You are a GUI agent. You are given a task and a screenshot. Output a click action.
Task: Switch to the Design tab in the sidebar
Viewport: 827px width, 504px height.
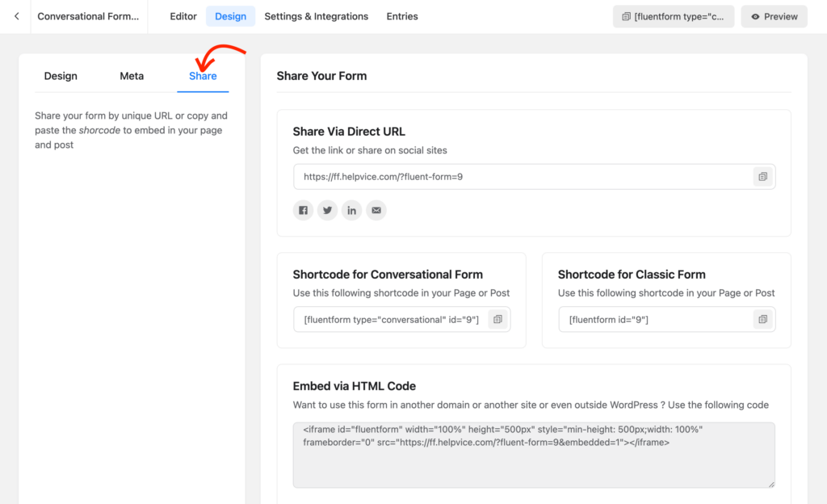[x=60, y=75]
